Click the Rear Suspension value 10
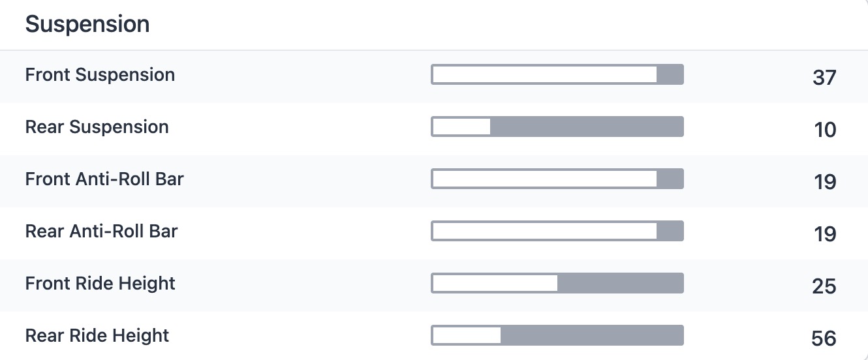 pyautogui.click(x=825, y=130)
